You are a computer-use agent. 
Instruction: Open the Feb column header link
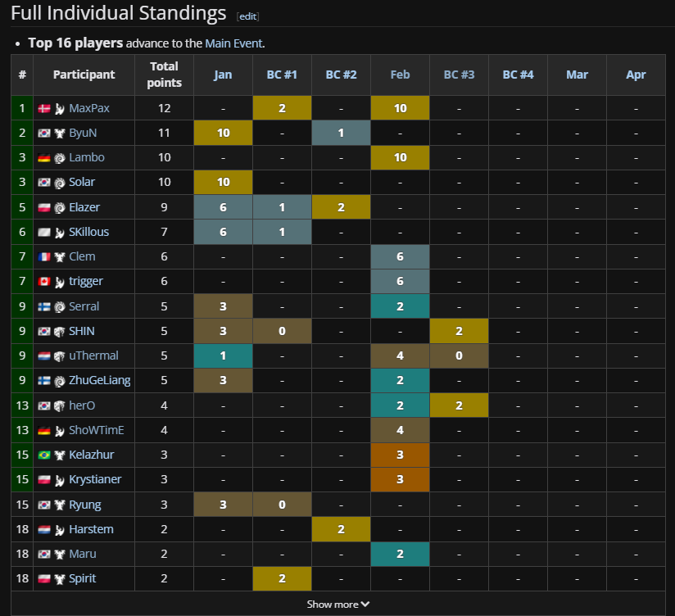coord(400,75)
